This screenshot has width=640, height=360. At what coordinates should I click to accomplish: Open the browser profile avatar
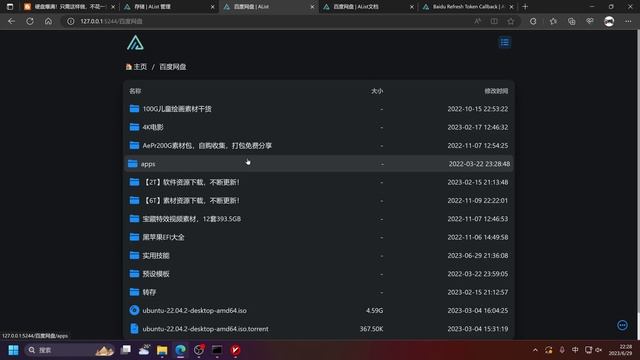(609, 21)
